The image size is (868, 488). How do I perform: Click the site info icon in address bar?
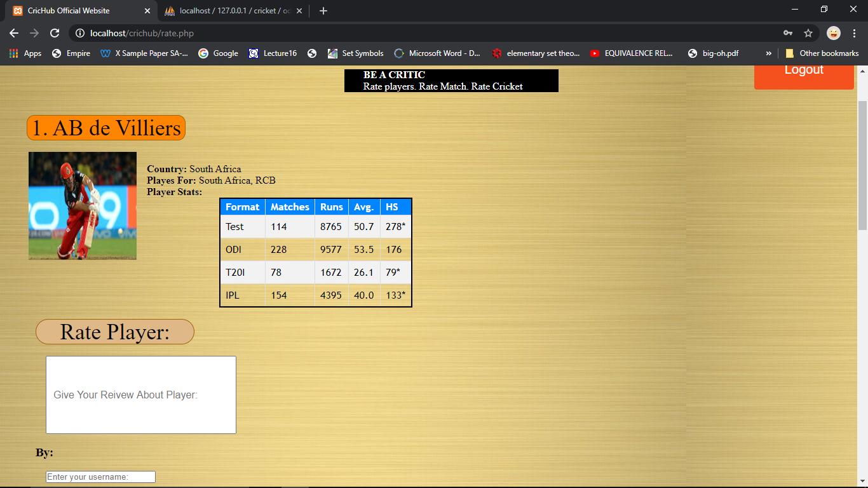pos(79,33)
